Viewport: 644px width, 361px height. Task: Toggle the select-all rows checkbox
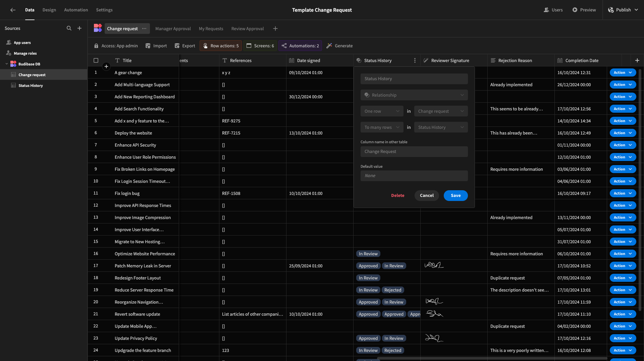(x=96, y=60)
